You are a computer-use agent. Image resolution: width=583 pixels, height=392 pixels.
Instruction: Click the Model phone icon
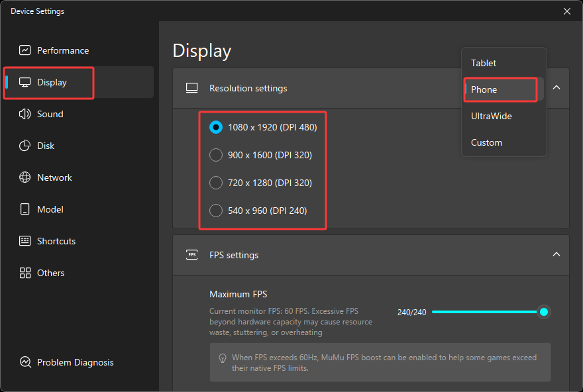[x=25, y=209]
